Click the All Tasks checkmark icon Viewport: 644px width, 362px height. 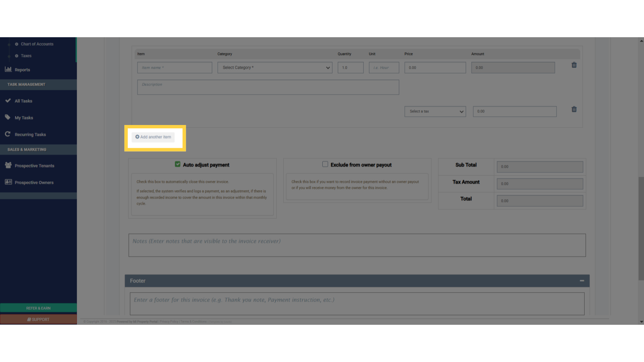(8, 101)
